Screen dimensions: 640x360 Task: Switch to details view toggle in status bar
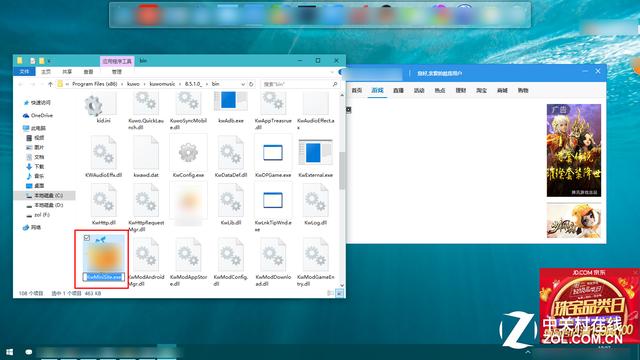[x=331, y=293]
